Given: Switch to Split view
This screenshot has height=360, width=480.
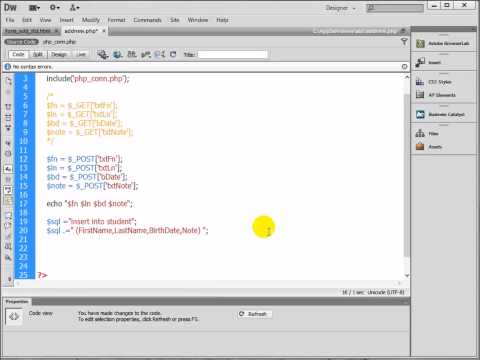Looking at the screenshot, I should (x=38, y=54).
